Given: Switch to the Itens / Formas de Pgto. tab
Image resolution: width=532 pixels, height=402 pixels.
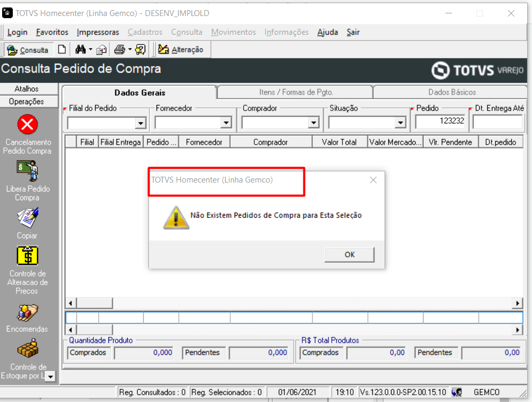Looking at the screenshot, I should click(296, 92).
